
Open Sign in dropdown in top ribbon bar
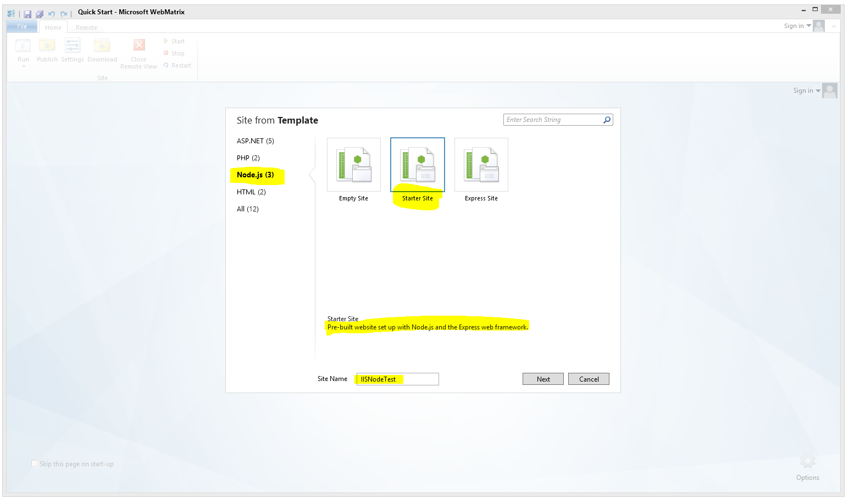tap(797, 26)
